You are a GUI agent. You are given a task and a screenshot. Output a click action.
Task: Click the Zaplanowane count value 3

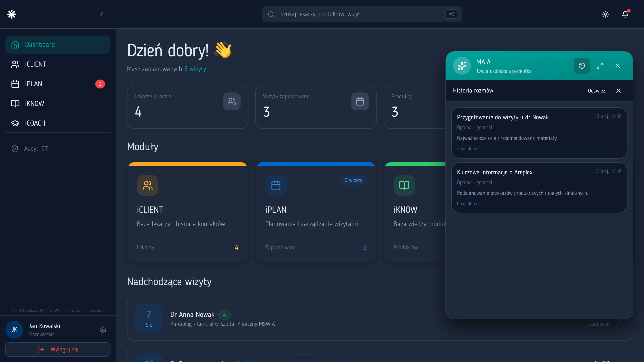(365, 248)
